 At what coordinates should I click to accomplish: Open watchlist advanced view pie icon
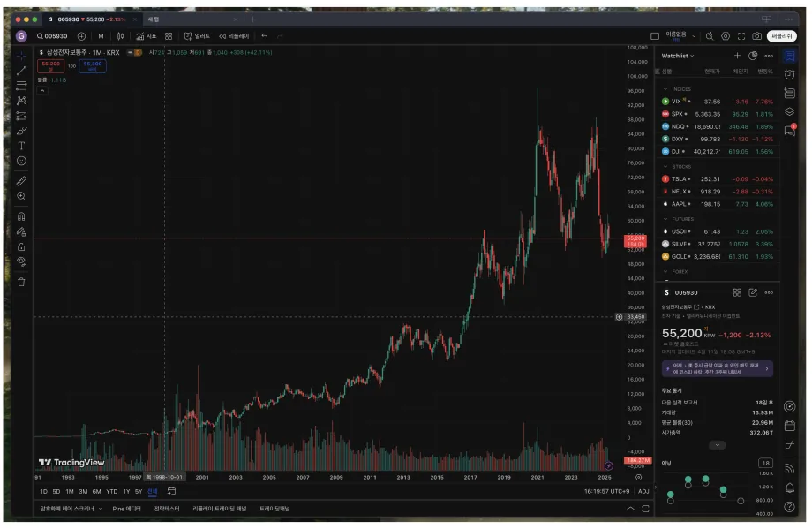[x=753, y=56]
